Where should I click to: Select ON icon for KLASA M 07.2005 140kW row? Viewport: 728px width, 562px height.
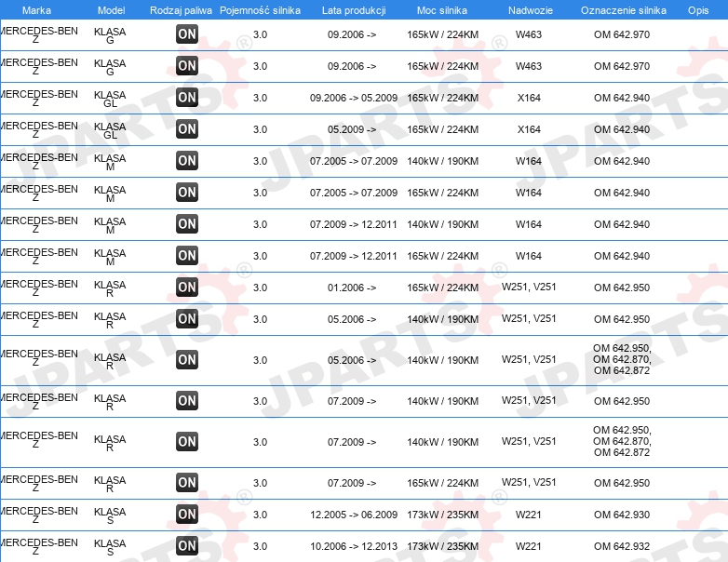pos(187,161)
